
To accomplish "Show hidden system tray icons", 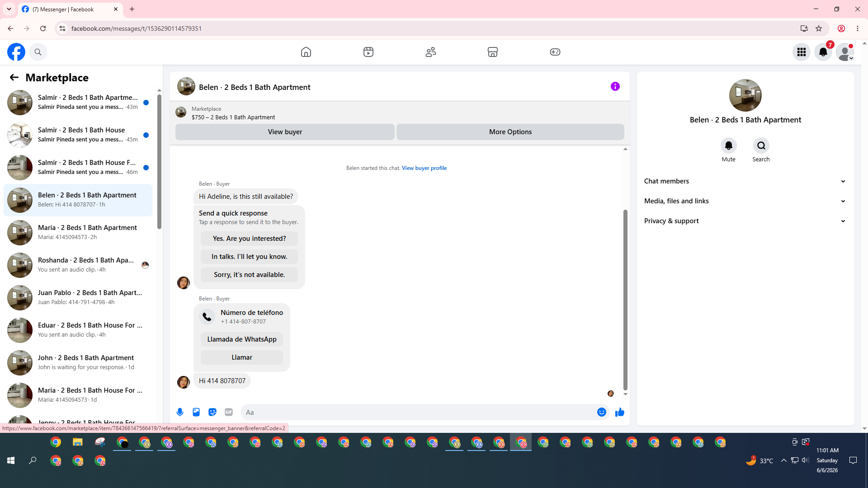I will pos(784,460).
